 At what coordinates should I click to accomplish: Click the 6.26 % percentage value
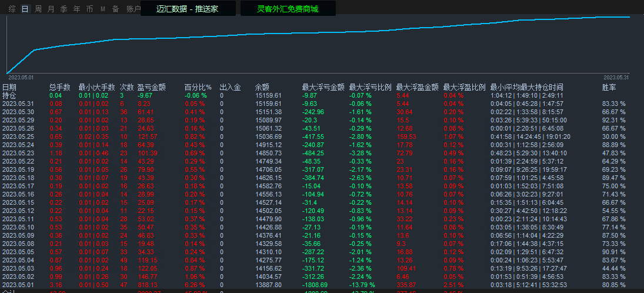click(x=194, y=285)
